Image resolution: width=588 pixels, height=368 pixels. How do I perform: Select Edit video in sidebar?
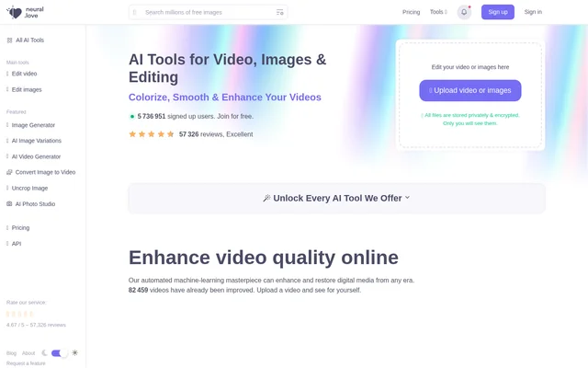22,74
